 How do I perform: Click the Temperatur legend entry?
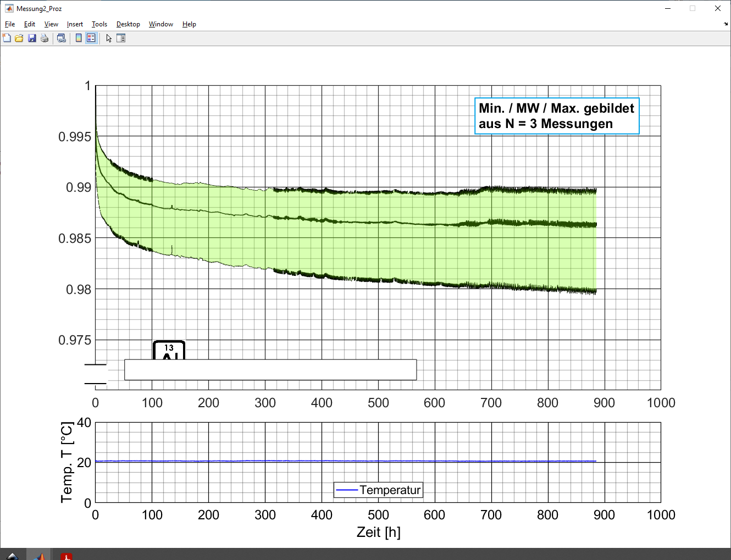click(x=390, y=490)
